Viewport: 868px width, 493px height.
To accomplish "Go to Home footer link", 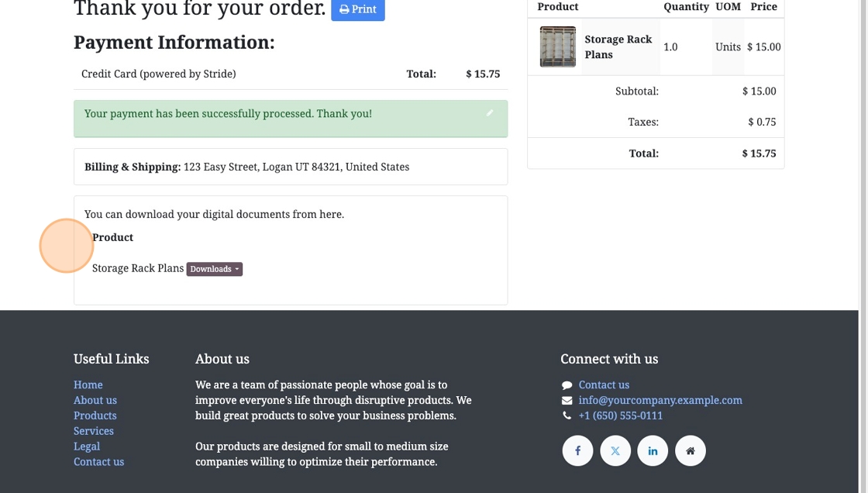I will click(88, 384).
